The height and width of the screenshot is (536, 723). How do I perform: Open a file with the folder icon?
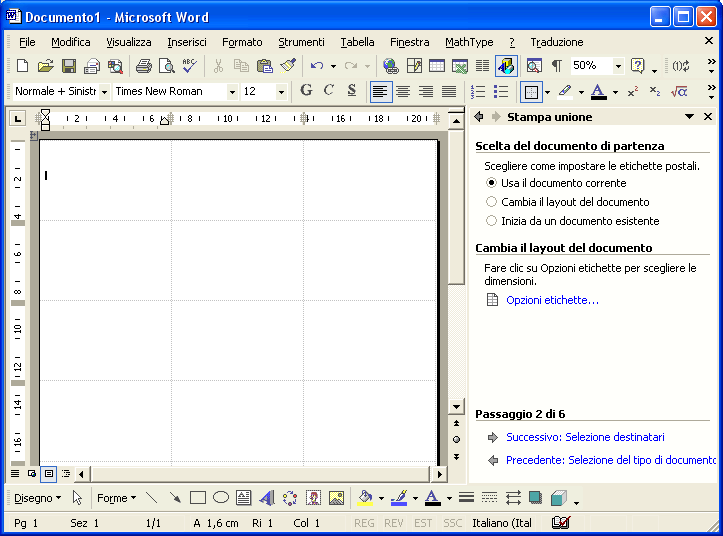tap(45, 66)
